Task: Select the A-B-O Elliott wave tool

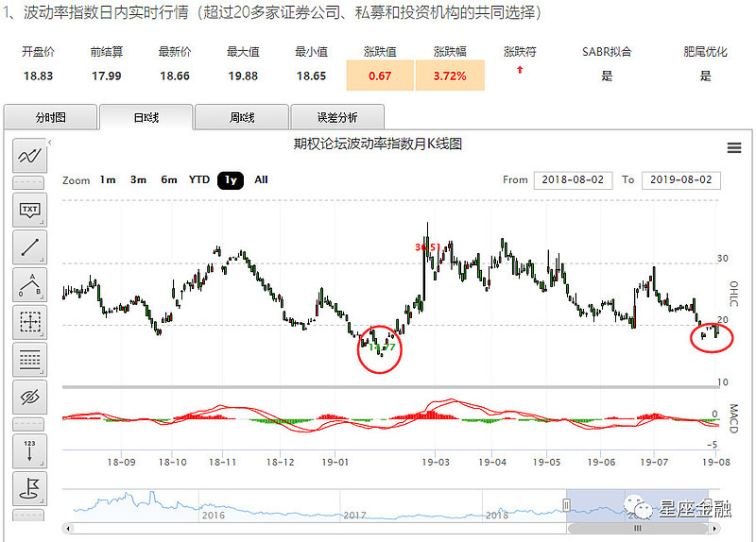Action: tap(29, 285)
